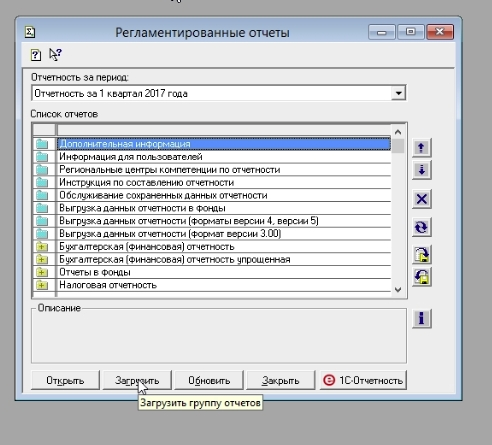This screenshot has height=445, width=492.
Task: Open the reporting period dropdown arrow
Action: coord(398,93)
